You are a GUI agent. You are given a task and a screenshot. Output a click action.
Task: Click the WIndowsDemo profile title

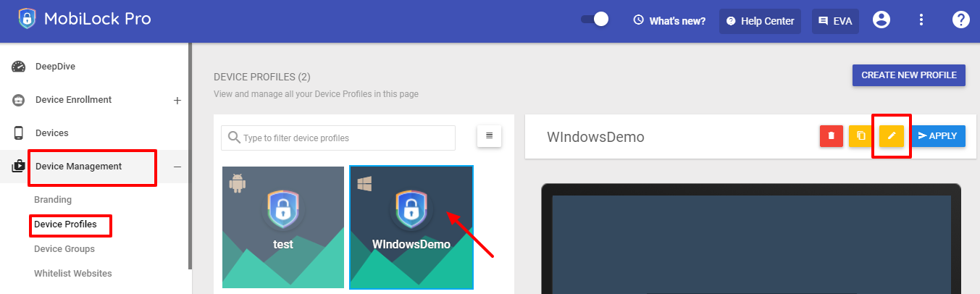[595, 137]
